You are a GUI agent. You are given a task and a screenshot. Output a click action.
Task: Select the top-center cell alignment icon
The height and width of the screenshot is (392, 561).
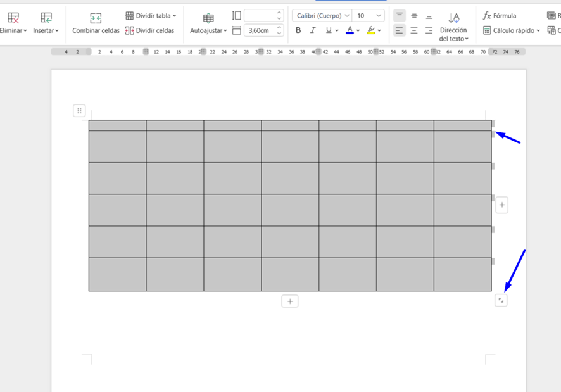tap(414, 16)
